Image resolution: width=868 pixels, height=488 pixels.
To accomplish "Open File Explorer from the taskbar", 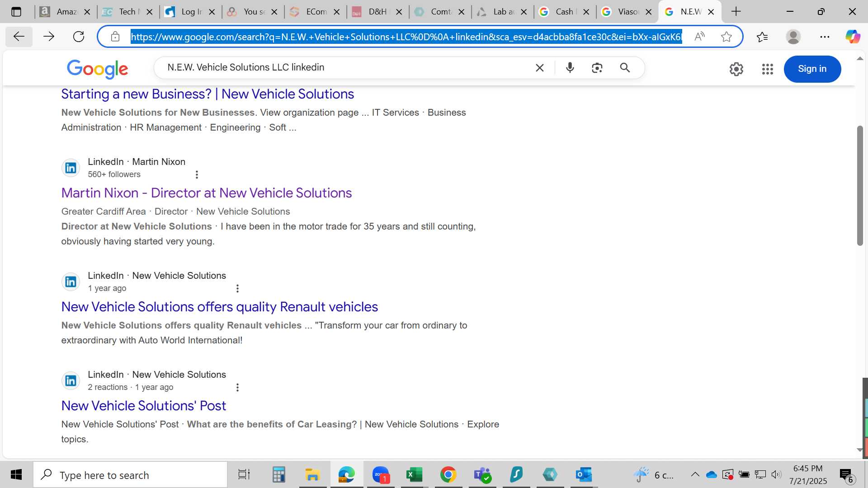I will (x=312, y=475).
